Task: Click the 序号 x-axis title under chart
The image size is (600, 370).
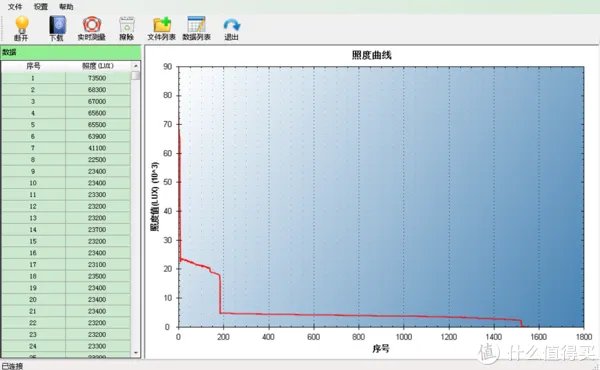Action: pos(381,349)
